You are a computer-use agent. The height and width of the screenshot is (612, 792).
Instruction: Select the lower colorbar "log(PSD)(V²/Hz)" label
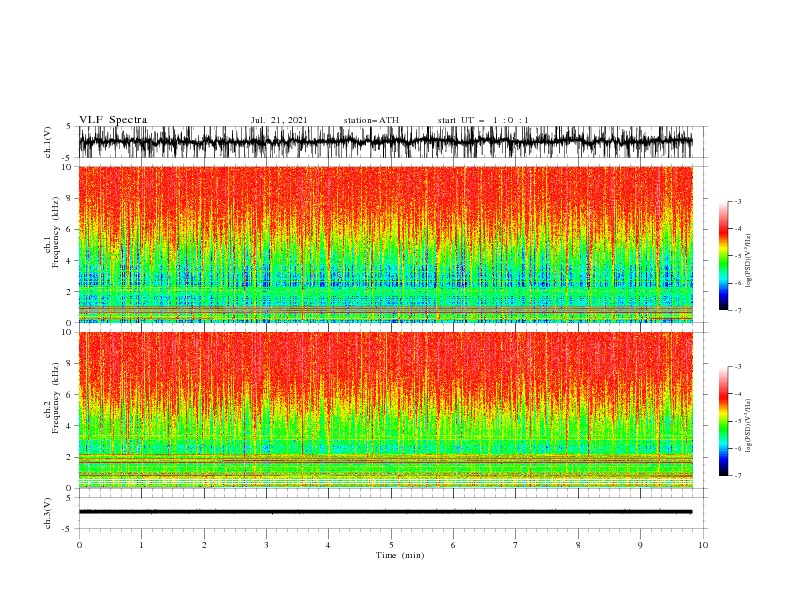(x=748, y=426)
